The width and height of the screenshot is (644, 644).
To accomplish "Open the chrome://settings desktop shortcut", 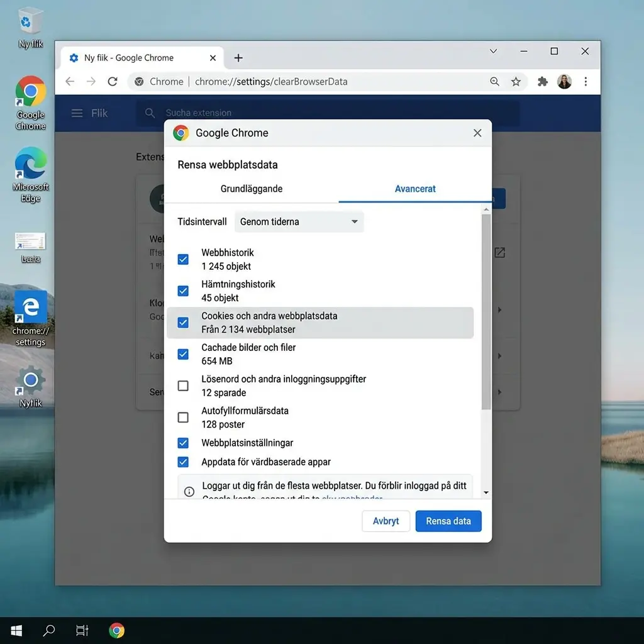I will pyautogui.click(x=30, y=319).
